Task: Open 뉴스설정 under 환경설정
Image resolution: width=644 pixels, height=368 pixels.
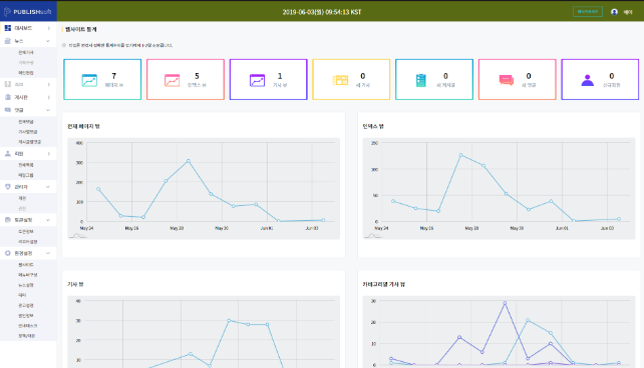Action: [x=26, y=285]
